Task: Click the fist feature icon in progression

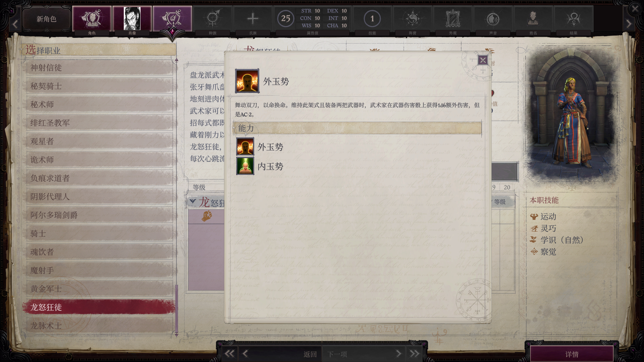Action: [207, 216]
